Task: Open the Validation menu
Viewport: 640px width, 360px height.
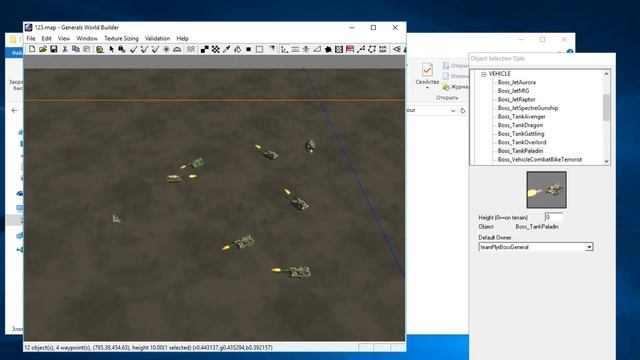Action: (157, 38)
